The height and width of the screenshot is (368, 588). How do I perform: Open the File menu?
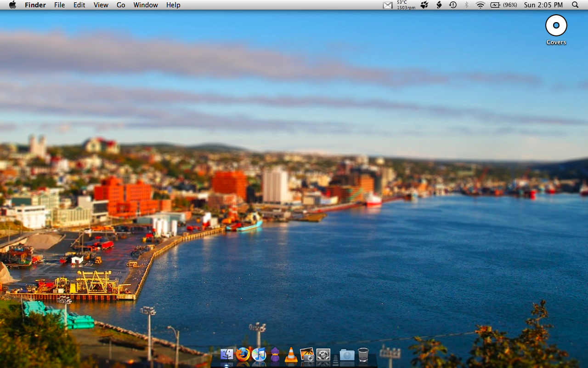point(59,5)
